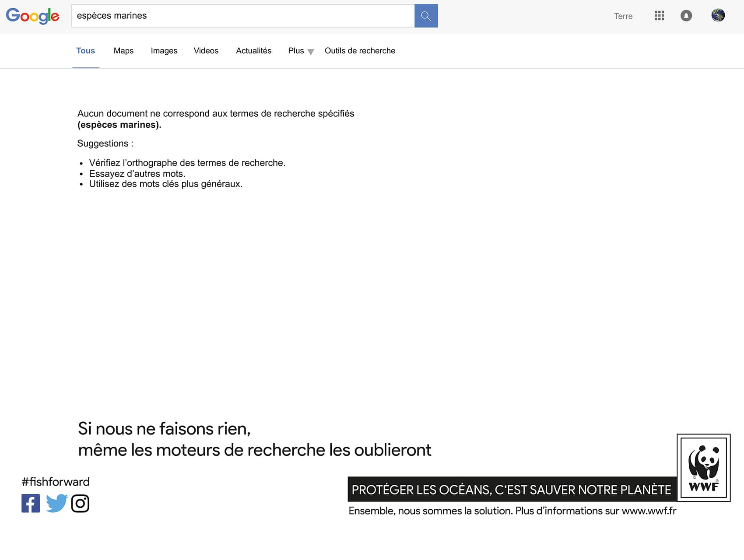Click the Terre account link

pos(623,16)
